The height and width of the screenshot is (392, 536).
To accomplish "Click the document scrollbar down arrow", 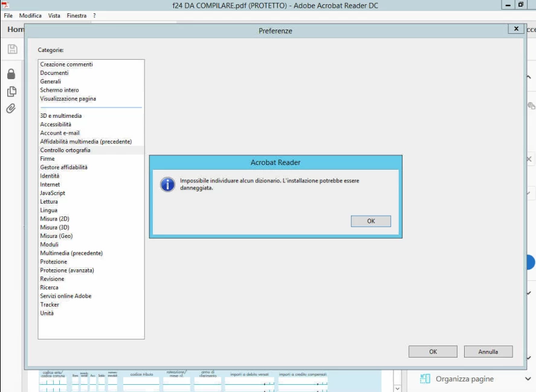I will tap(397, 388).
